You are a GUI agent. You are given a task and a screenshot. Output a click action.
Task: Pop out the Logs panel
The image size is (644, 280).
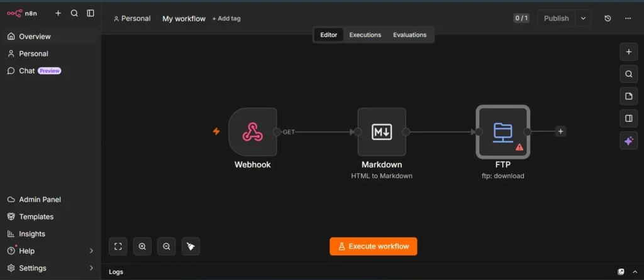[621, 272]
